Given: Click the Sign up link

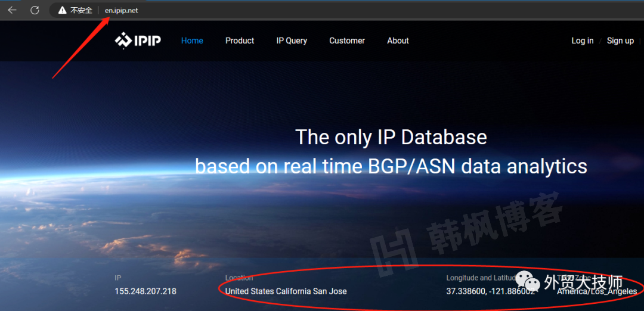Looking at the screenshot, I should 620,41.
